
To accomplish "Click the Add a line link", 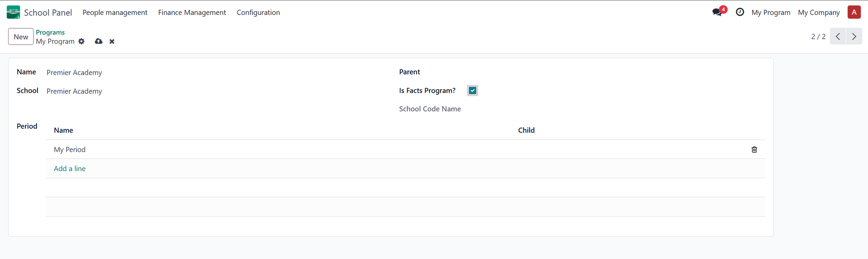I will (70, 169).
